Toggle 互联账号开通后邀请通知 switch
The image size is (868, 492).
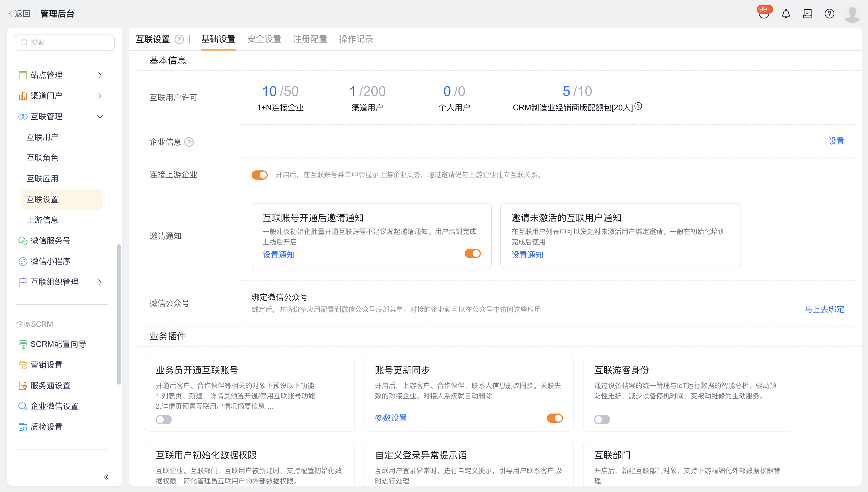(472, 253)
